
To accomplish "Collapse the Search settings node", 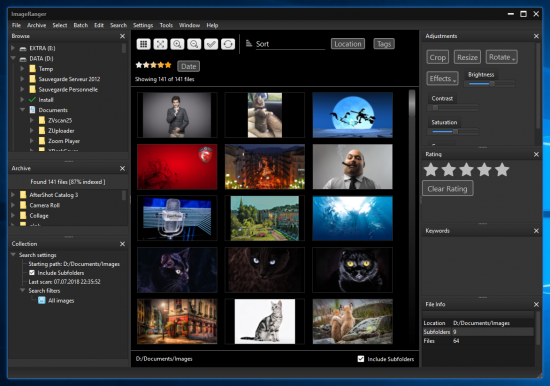I will coord(13,254).
